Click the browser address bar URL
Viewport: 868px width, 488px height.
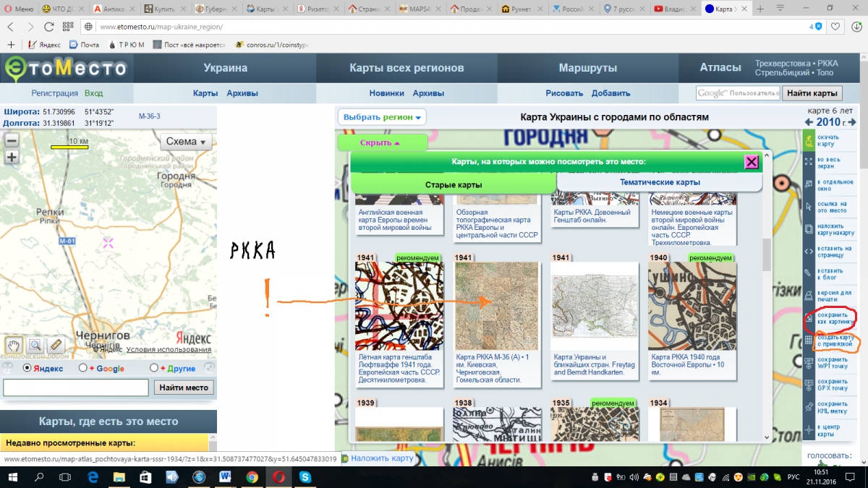click(x=161, y=27)
